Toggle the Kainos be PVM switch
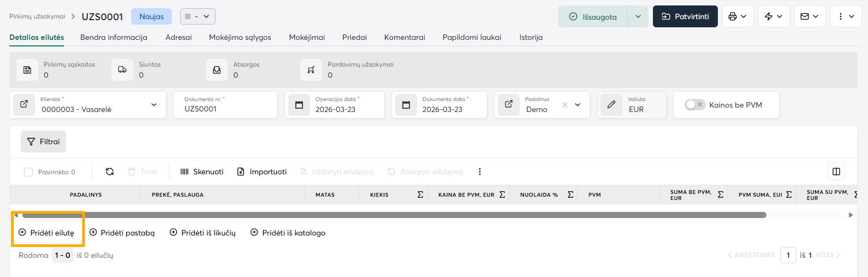Image resolution: width=868 pixels, height=277 pixels. 695,105
